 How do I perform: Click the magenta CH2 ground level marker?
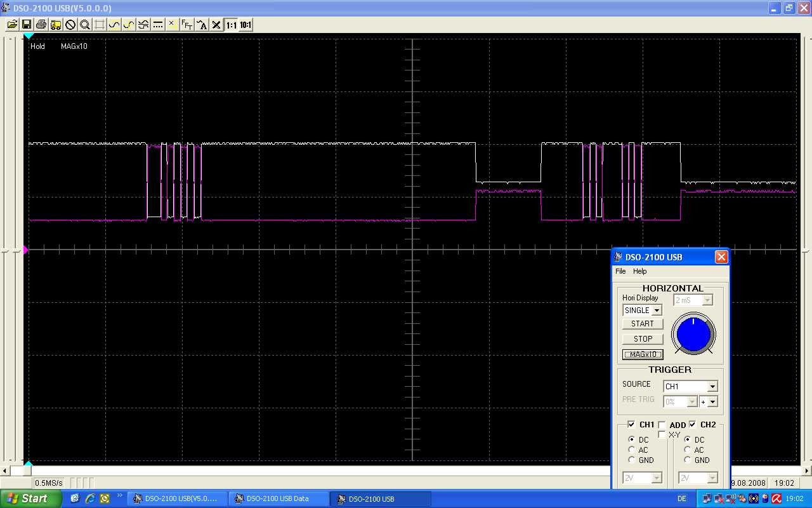26,250
